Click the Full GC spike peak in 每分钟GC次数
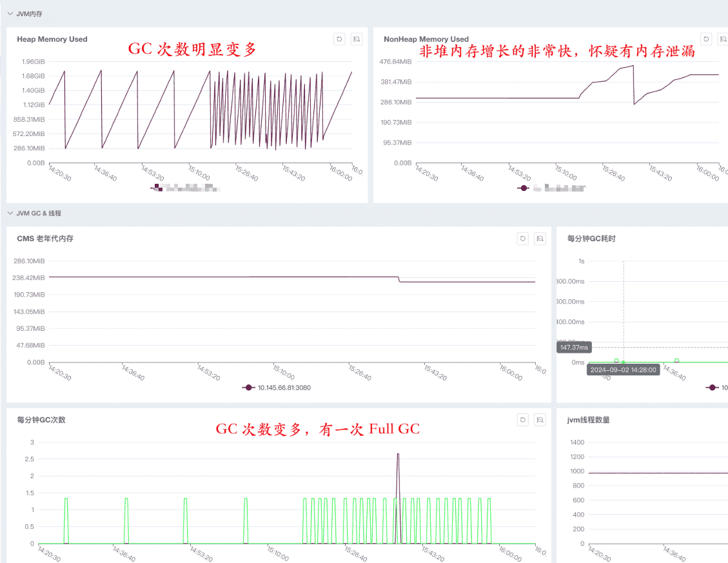Screen dimensions: 728x563 pos(398,455)
